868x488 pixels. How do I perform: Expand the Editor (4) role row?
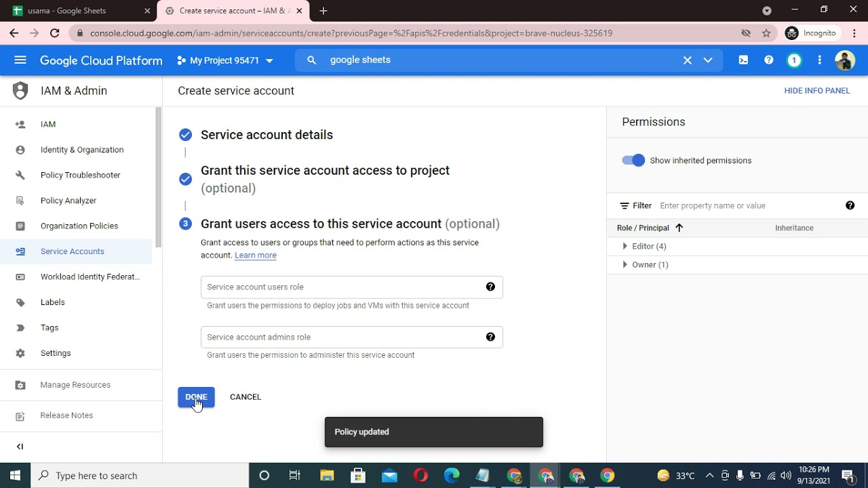[x=625, y=246]
